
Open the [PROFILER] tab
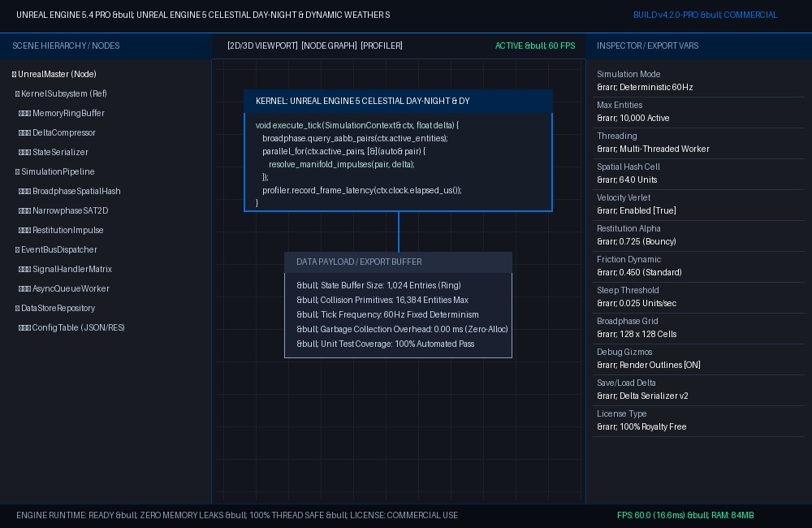(382, 45)
